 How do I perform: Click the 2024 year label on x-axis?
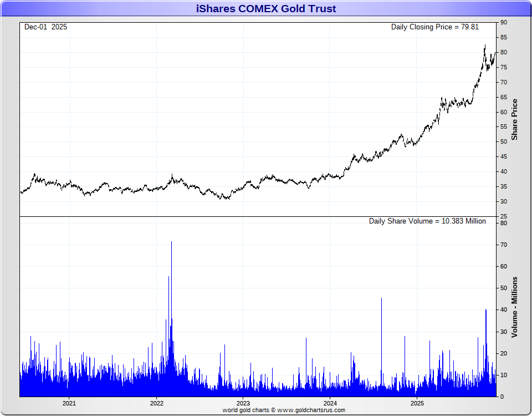tap(330, 403)
